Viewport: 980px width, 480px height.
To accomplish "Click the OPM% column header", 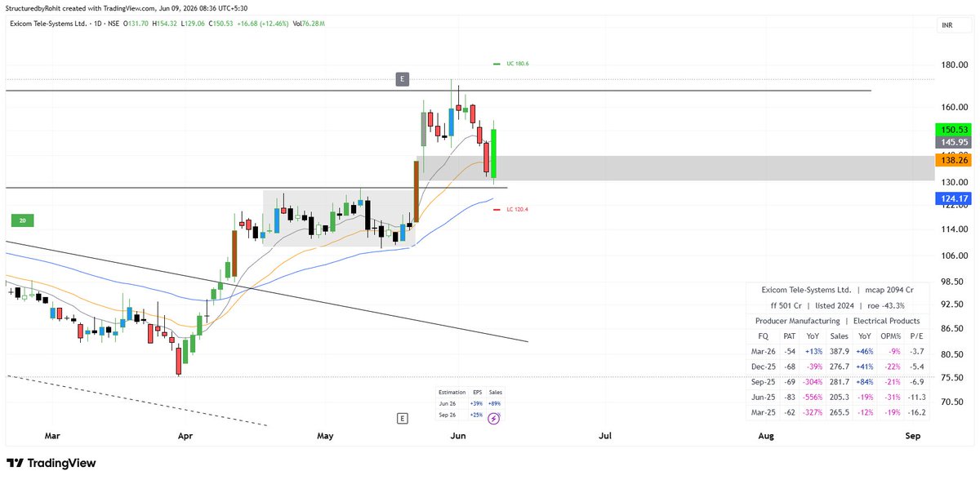I will coord(890,336).
